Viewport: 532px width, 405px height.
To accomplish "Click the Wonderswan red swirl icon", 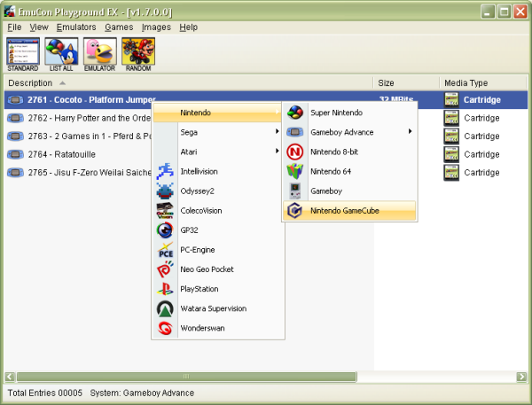I will (165, 328).
